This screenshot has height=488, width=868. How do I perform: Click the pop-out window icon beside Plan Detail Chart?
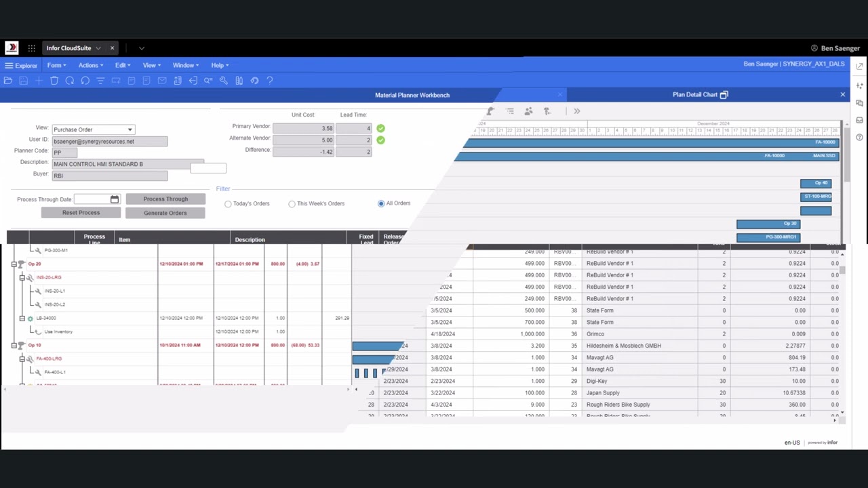724,95
